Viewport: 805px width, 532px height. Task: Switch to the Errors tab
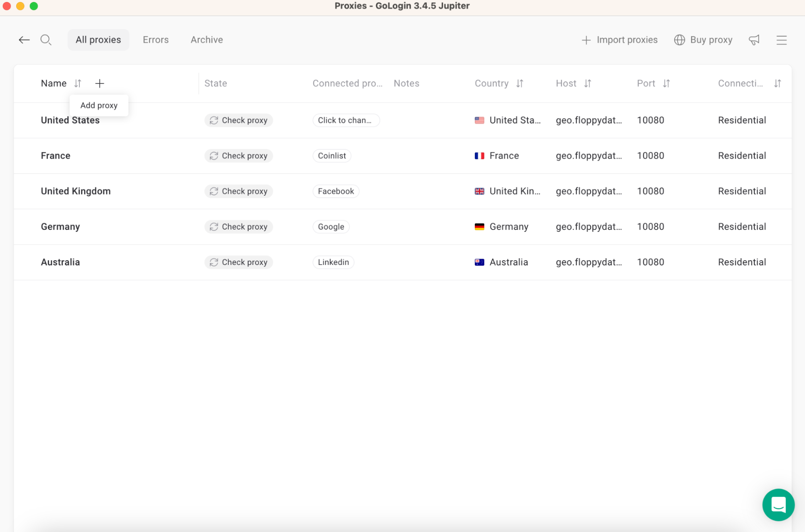(155, 40)
